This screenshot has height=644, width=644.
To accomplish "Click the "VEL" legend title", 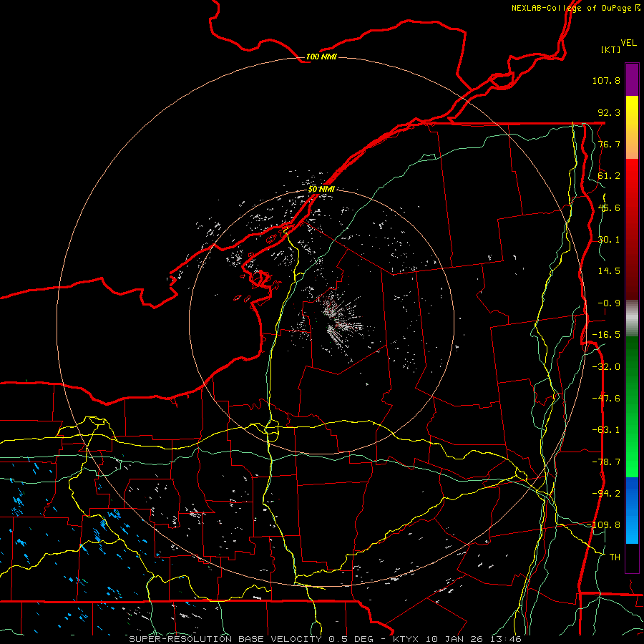I will pyautogui.click(x=628, y=43).
